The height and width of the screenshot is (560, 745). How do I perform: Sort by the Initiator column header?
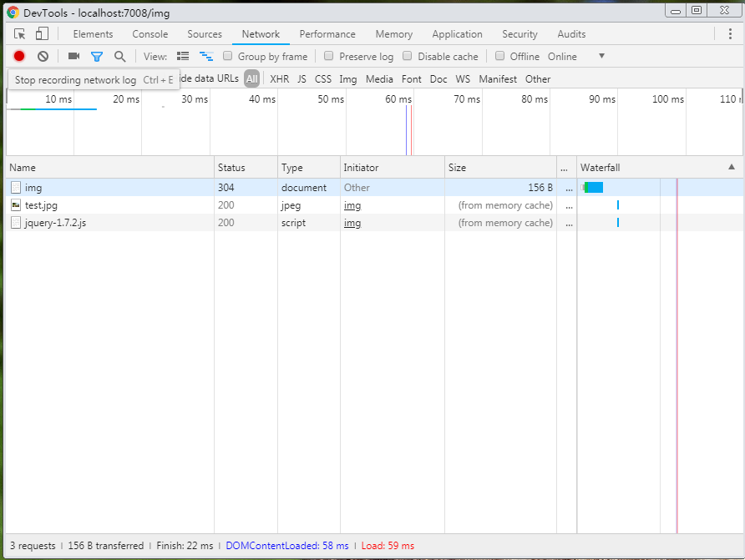393,168
